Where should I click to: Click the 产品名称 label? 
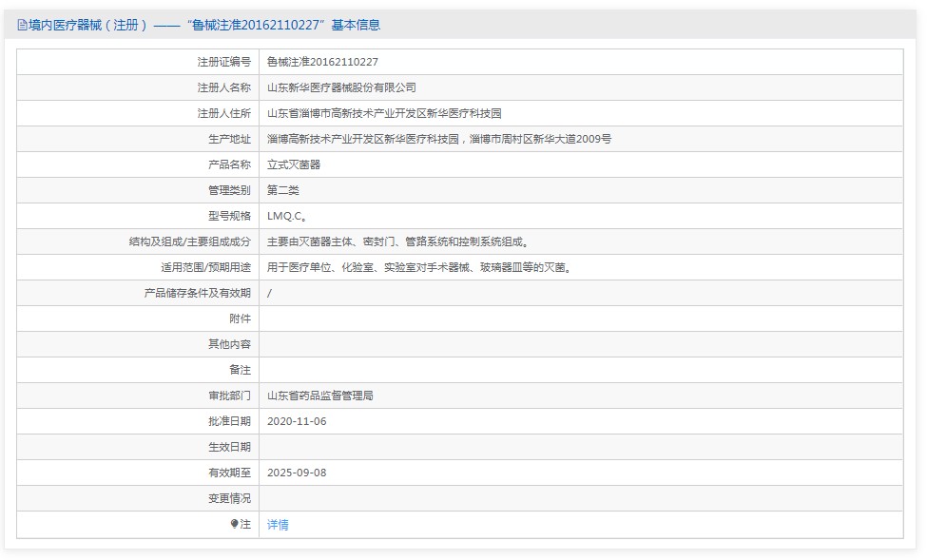pyautogui.click(x=229, y=165)
